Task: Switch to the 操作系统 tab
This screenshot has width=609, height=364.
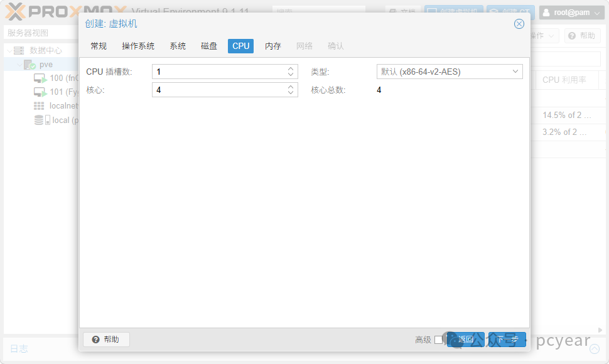Action: [x=138, y=46]
